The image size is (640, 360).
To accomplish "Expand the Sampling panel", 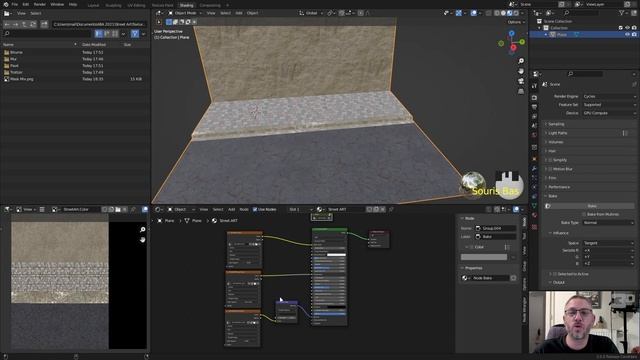I will point(555,124).
